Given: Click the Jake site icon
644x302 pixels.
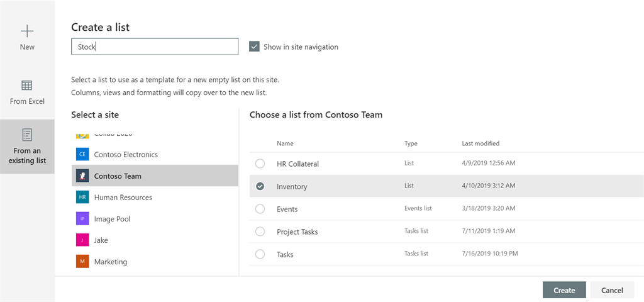Looking at the screenshot, I should (82, 240).
